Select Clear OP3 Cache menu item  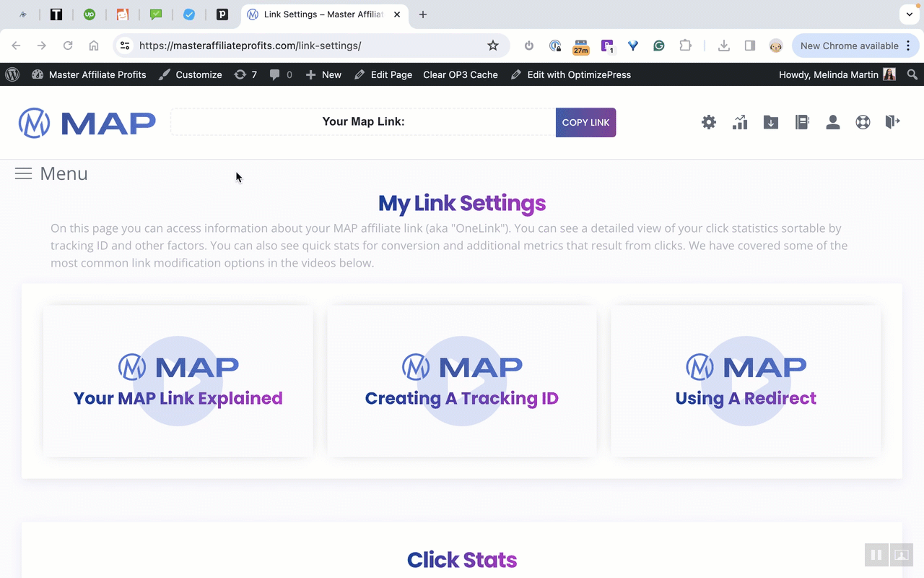(461, 74)
